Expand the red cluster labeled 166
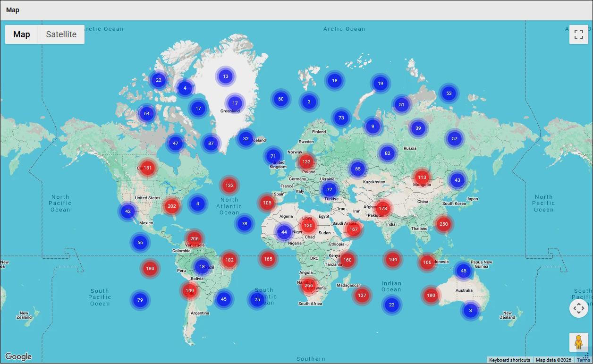Screen dimensions: 593x364 [x=427, y=262]
